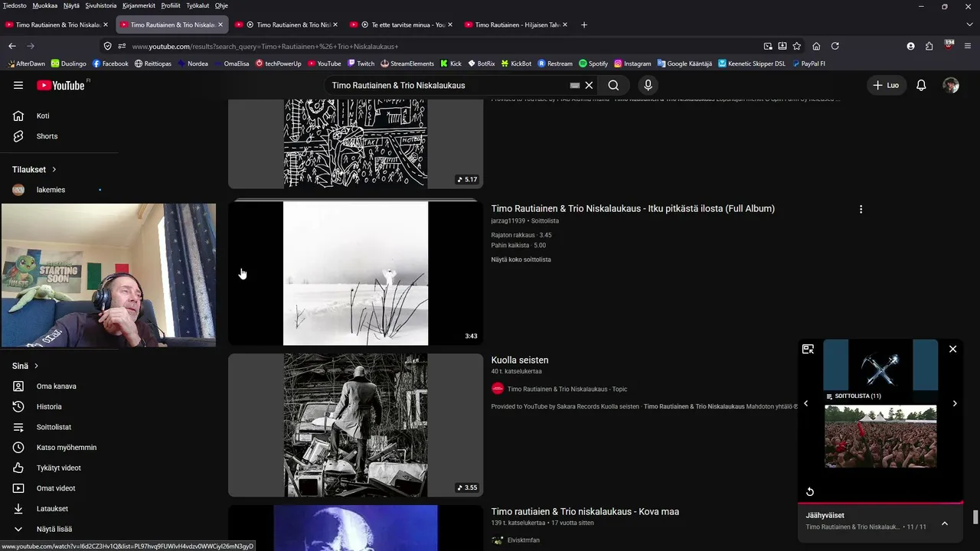Click the browser home button
980x551 pixels.
point(816,46)
